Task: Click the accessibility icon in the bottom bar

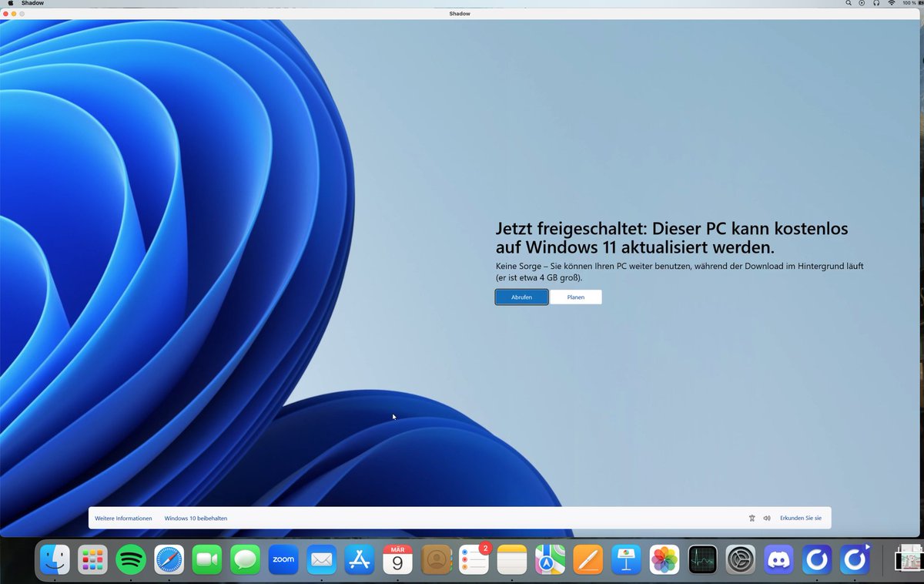Action: pyautogui.click(x=752, y=519)
